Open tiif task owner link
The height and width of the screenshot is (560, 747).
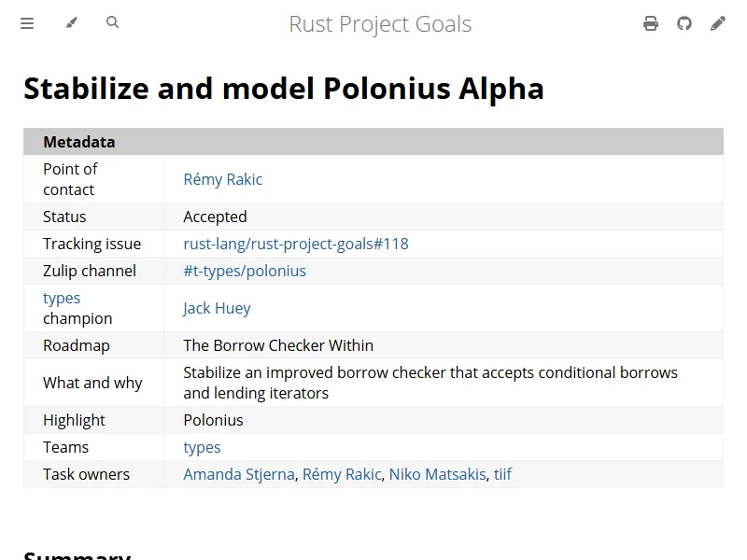pyautogui.click(x=502, y=474)
